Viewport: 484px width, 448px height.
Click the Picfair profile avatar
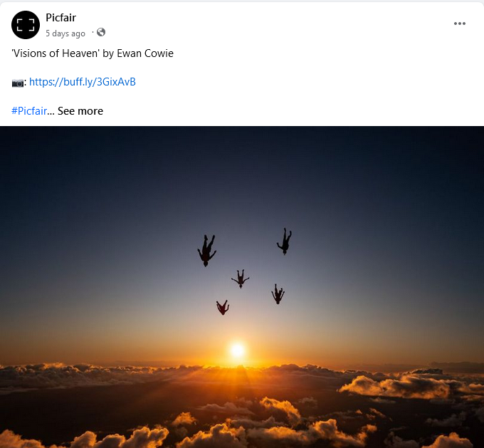click(x=26, y=25)
